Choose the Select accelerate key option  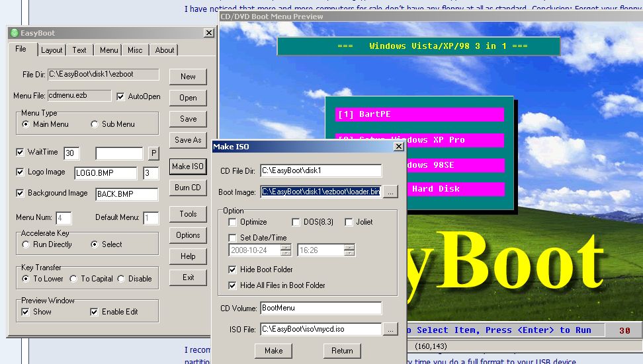[x=95, y=244]
